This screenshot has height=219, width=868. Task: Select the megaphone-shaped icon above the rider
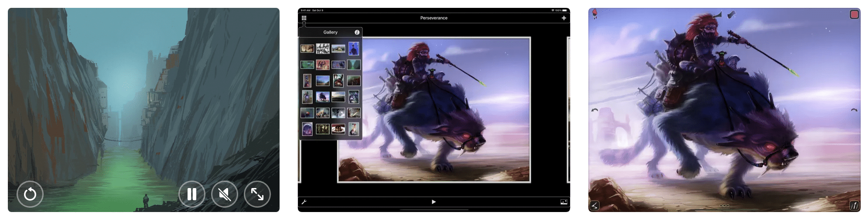click(717, 15)
